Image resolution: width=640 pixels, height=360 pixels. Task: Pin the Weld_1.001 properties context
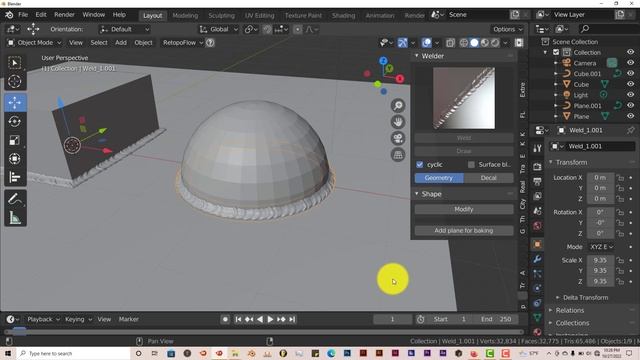coord(631,130)
